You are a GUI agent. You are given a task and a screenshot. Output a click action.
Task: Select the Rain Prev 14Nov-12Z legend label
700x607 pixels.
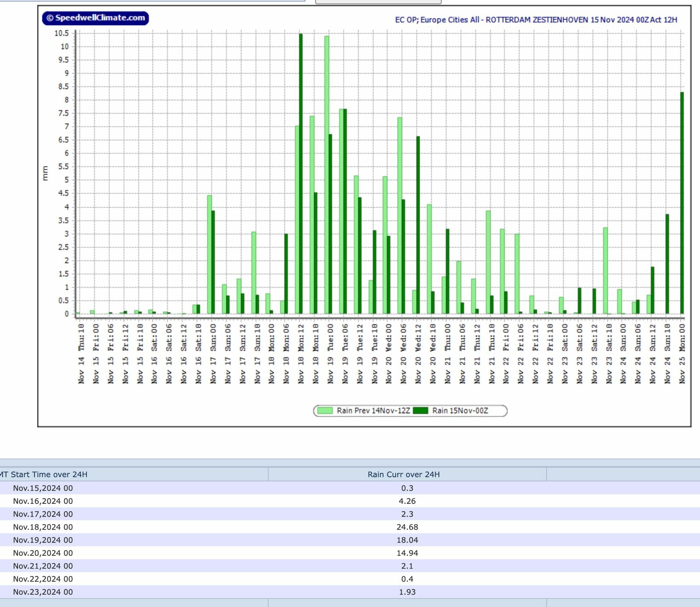pyautogui.click(x=373, y=411)
